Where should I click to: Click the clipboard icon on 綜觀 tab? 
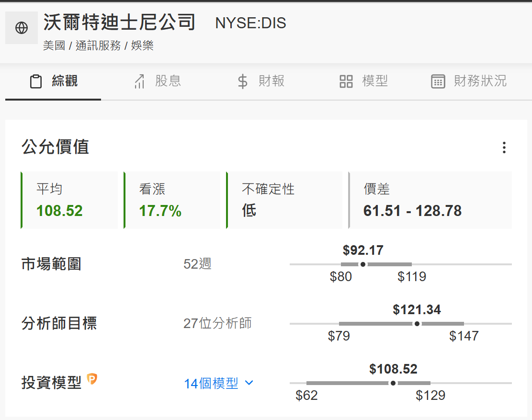(x=36, y=81)
